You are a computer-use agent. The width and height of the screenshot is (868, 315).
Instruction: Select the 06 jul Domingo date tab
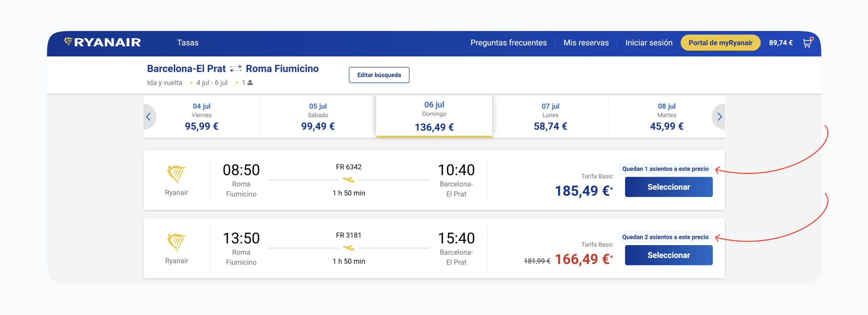tap(434, 116)
